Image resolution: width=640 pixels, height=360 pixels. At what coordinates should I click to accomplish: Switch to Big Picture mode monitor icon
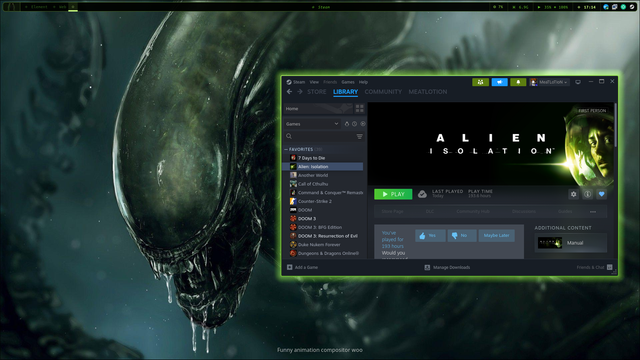(x=578, y=82)
